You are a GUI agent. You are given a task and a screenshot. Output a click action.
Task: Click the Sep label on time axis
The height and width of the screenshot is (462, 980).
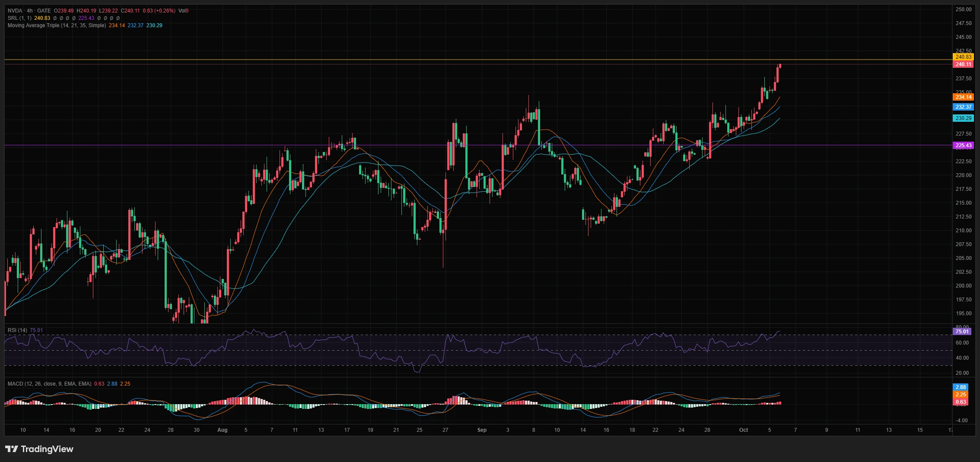tap(482, 430)
